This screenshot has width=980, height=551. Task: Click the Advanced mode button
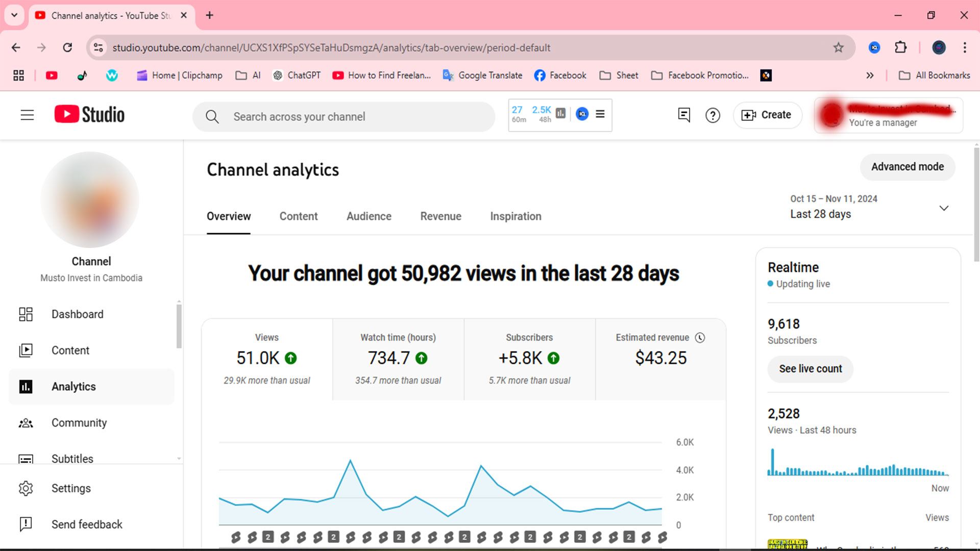click(907, 167)
